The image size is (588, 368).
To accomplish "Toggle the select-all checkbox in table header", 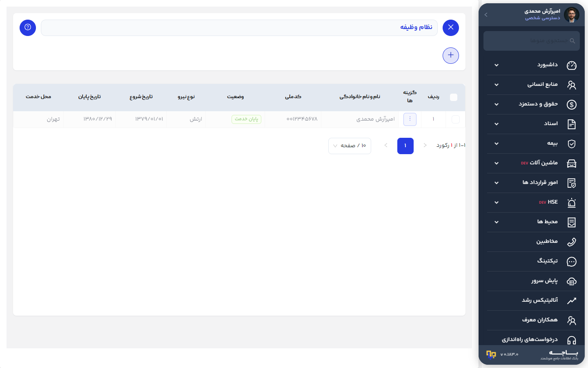I will point(453,97).
